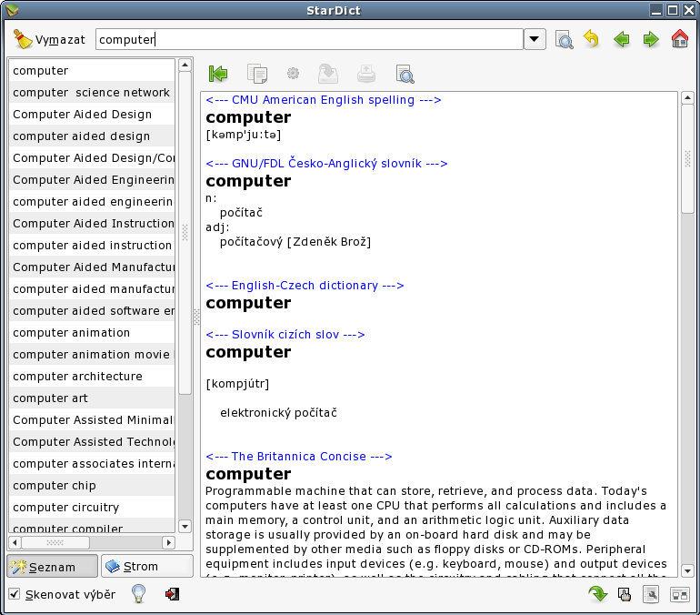
Task: Select 'computer chip' list entry
Action: (92, 486)
